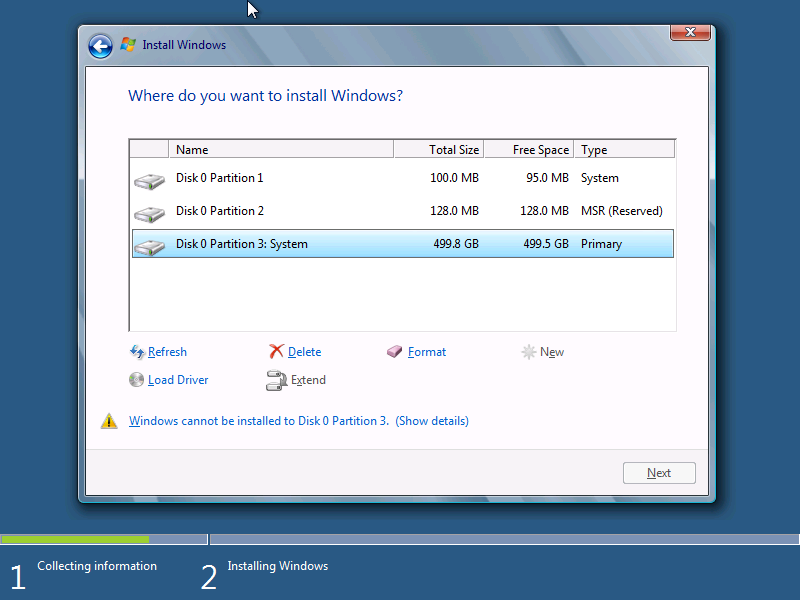Sort list by Name column header
800x600 pixels.
pyautogui.click(x=281, y=149)
